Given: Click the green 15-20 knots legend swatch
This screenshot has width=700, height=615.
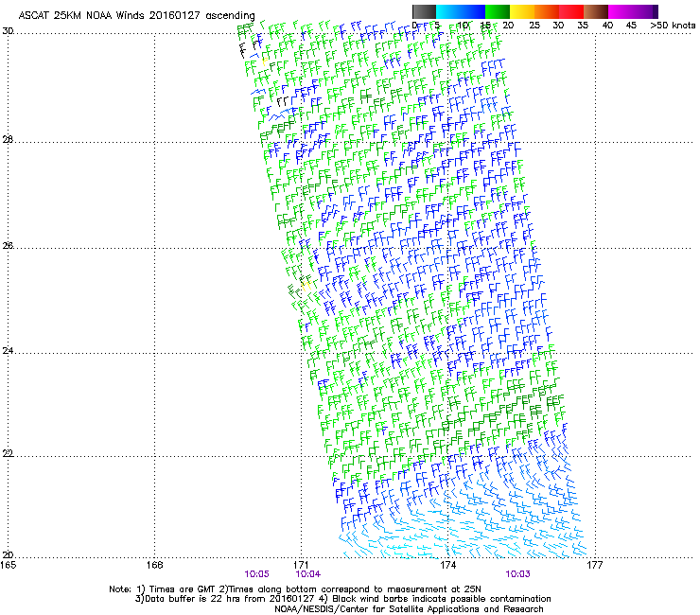Looking at the screenshot, I should 498,11.
